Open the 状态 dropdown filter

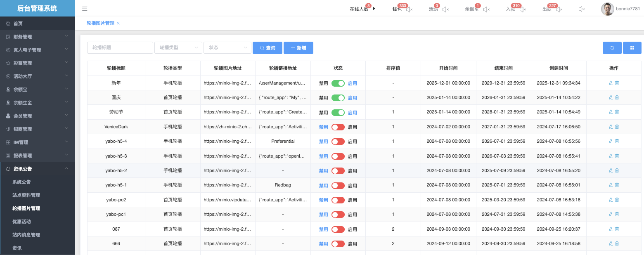point(227,48)
